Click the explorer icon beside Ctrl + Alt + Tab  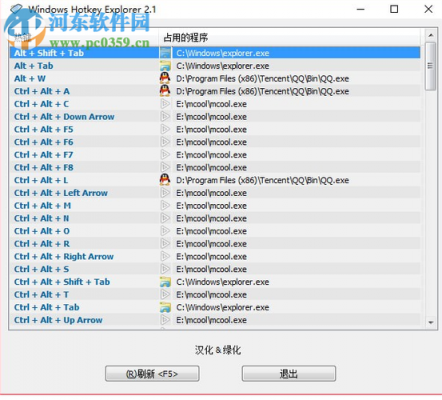(165, 307)
